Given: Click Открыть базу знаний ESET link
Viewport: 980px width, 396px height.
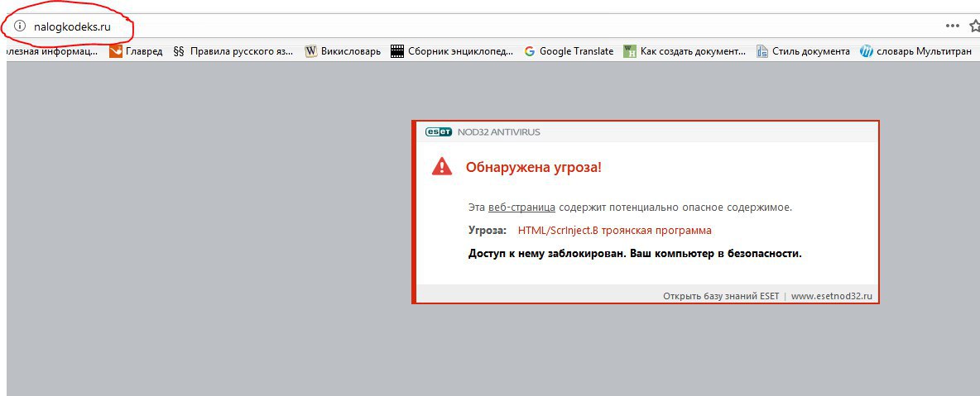Looking at the screenshot, I should coord(721,295).
